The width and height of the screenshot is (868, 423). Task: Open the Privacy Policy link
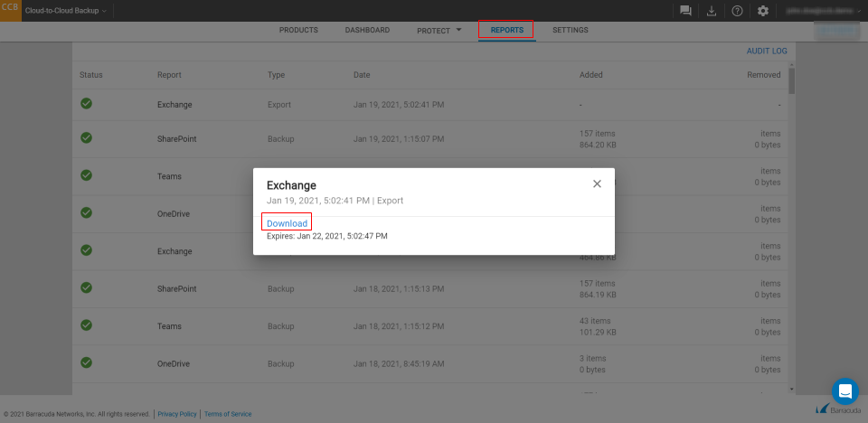click(x=177, y=414)
